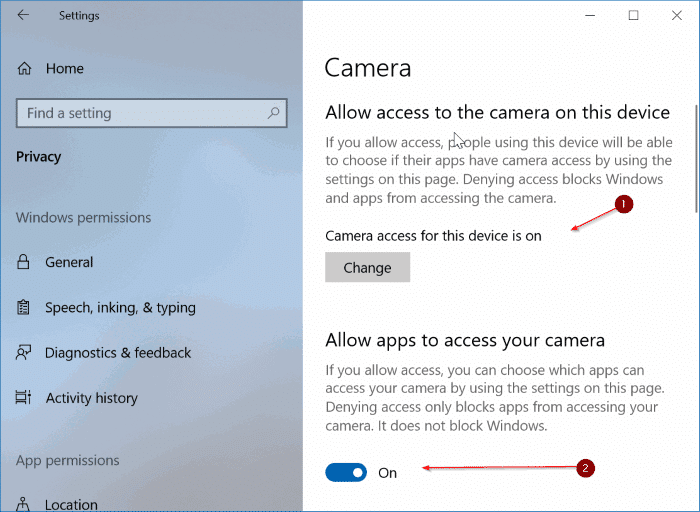The width and height of the screenshot is (700, 512).
Task: Minimize the Settings window
Action: pos(590,15)
